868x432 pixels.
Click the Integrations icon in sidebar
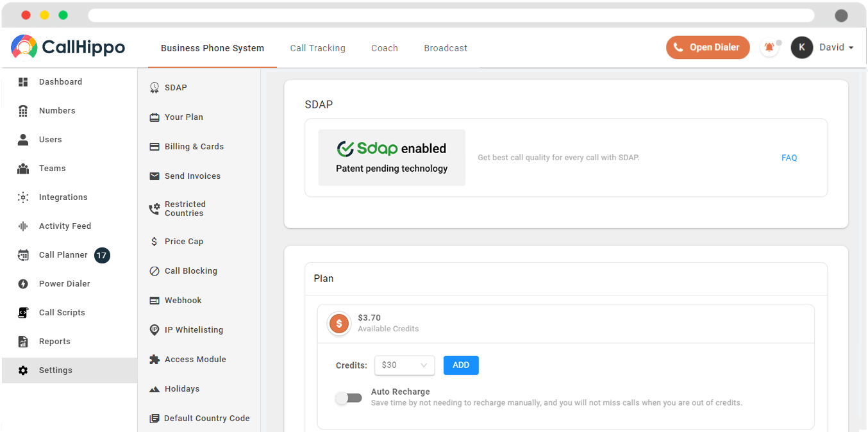23,197
